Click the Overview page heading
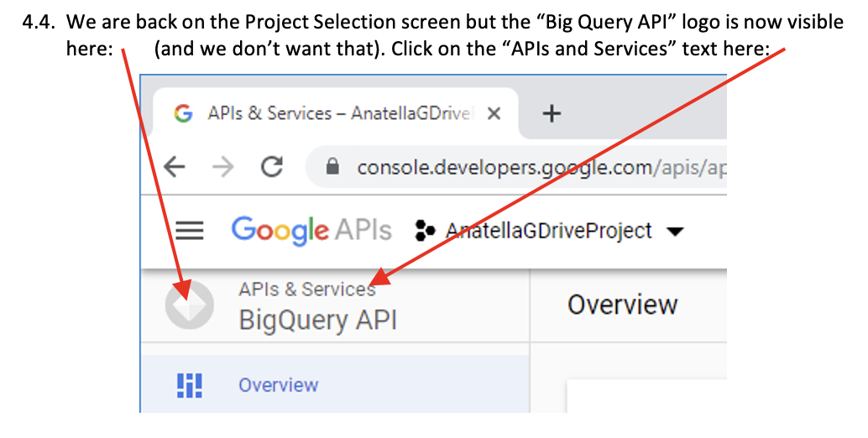 pos(622,304)
